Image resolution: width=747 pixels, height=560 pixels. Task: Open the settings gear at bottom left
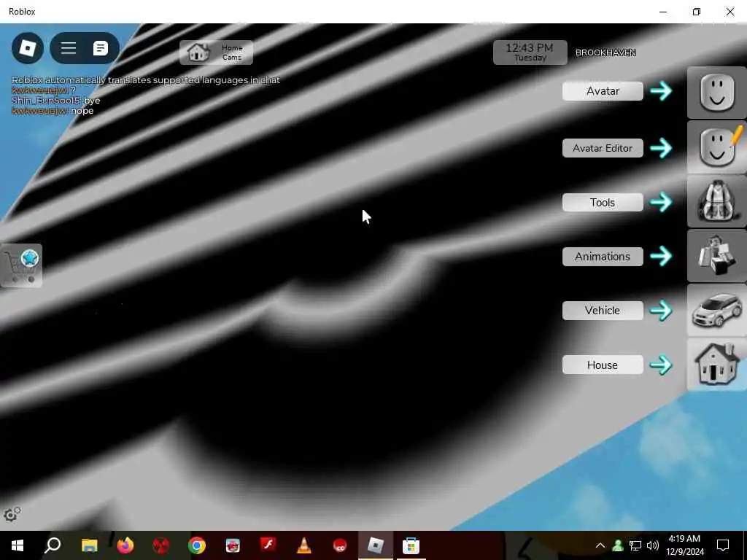pos(12,515)
